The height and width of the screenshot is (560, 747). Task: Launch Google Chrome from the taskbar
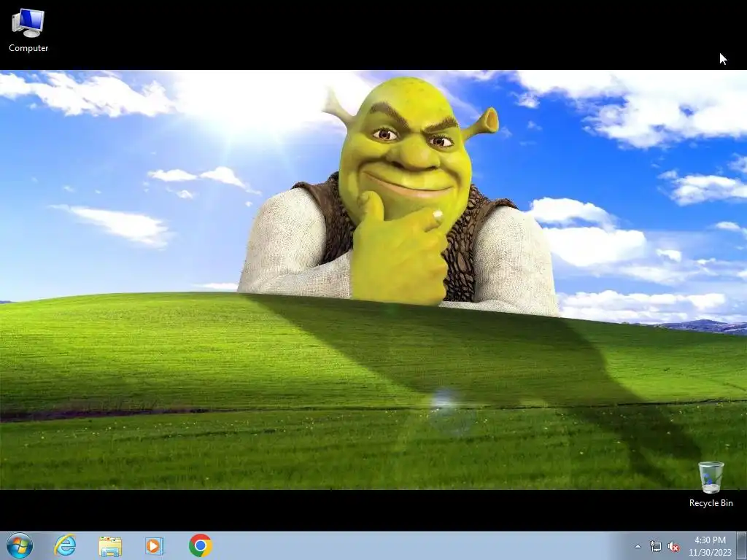pos(200,545)
